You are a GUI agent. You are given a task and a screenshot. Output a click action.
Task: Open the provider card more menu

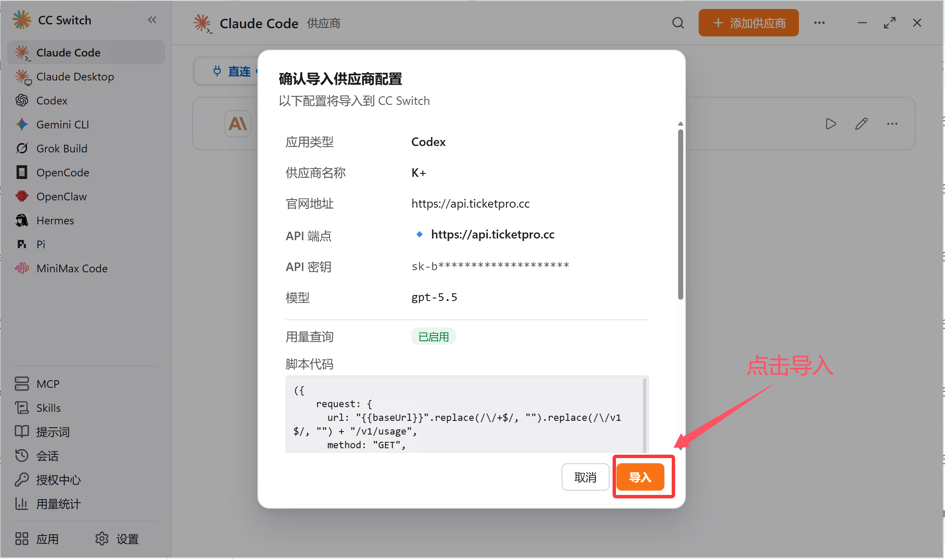pyautogui.click(x=892, y=124)
